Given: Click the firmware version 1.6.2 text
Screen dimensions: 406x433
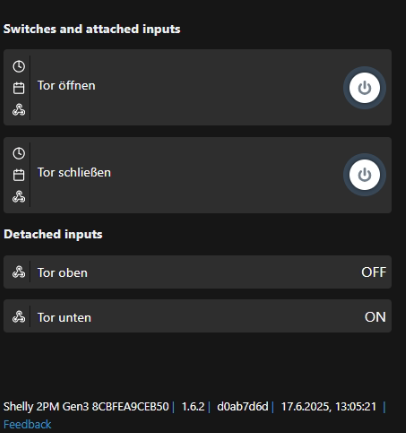Looking at the screenshot, I should click(x=193, y=407).
